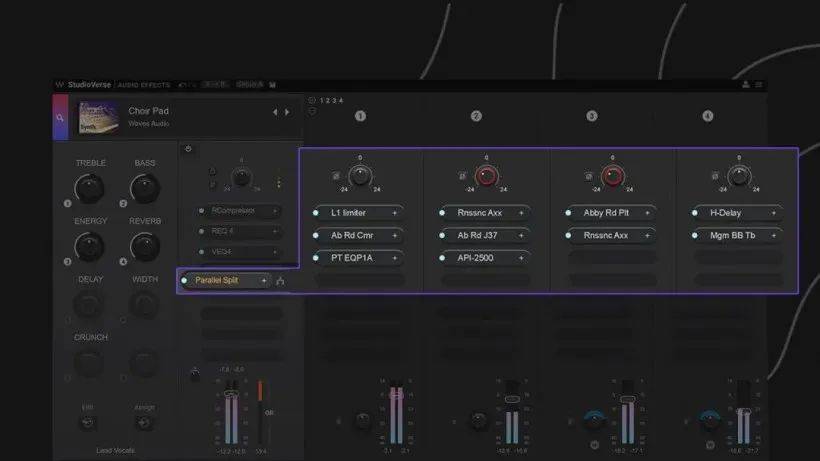The image size is (820, 461).
Task: Click the chain 2 pan knob
Action: coord(479,420)
